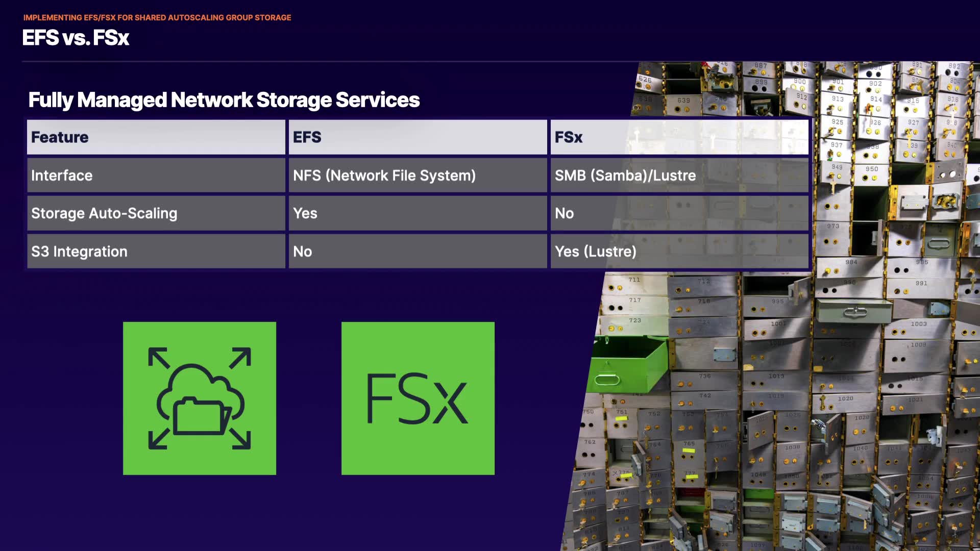Select the NFS (Network File System) cell

tap(384, 176)
